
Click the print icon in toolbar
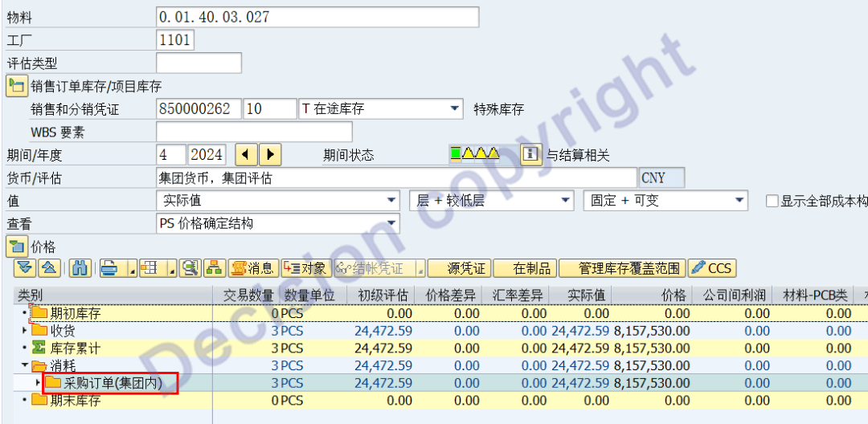coord(110,268)
